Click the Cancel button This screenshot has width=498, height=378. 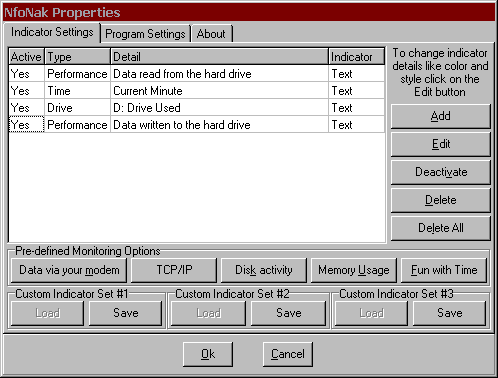click(x=288, y=354)
